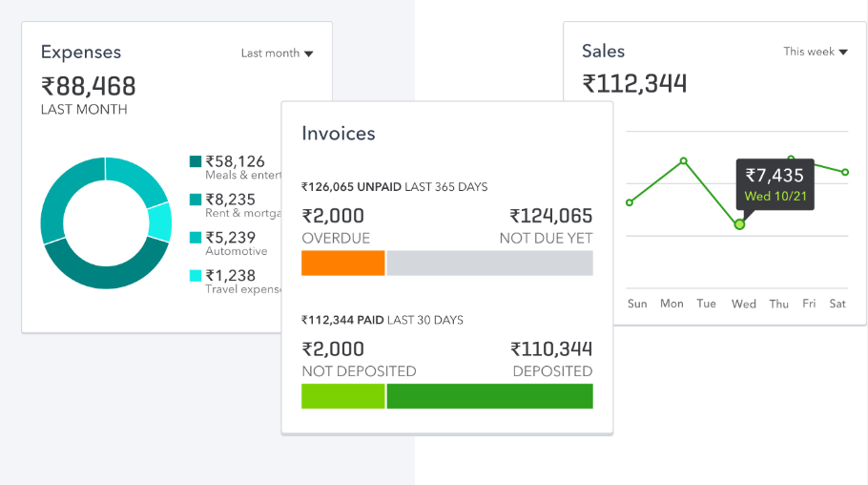Click the ₹2,000 Overdue amount
Viewport: 868px width, 485px height.
coord(333,217)
